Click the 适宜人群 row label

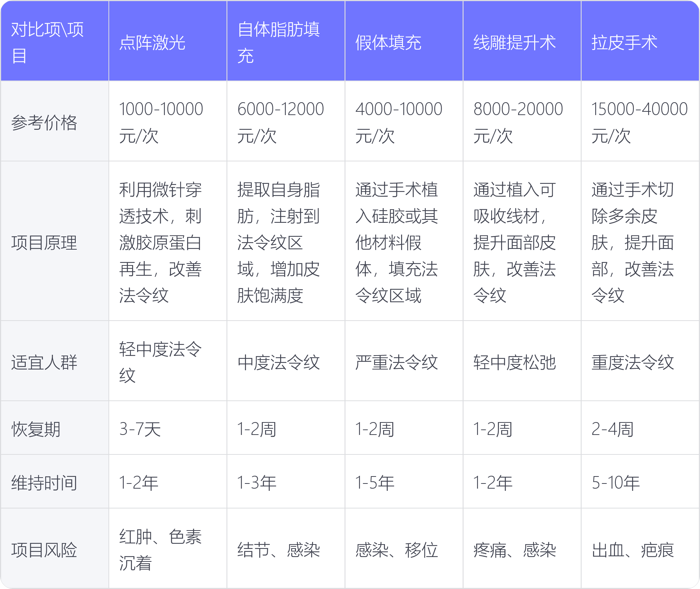click(55, 361)
